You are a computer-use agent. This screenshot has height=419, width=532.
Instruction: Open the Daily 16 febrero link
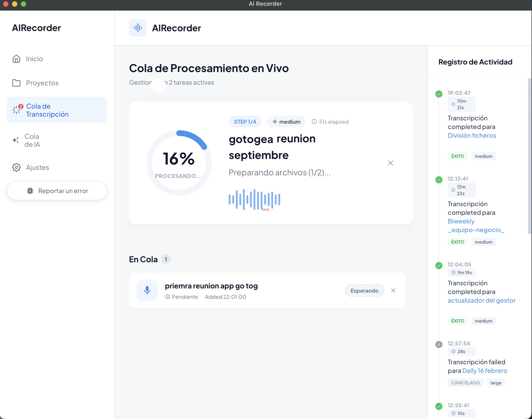coord(485,370)
